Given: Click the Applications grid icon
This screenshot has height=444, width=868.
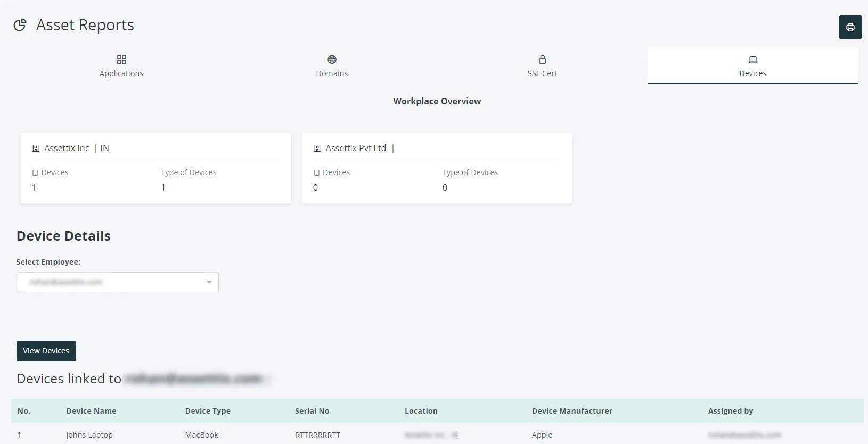Looking at the screenshot, I should tap(121, 59).
